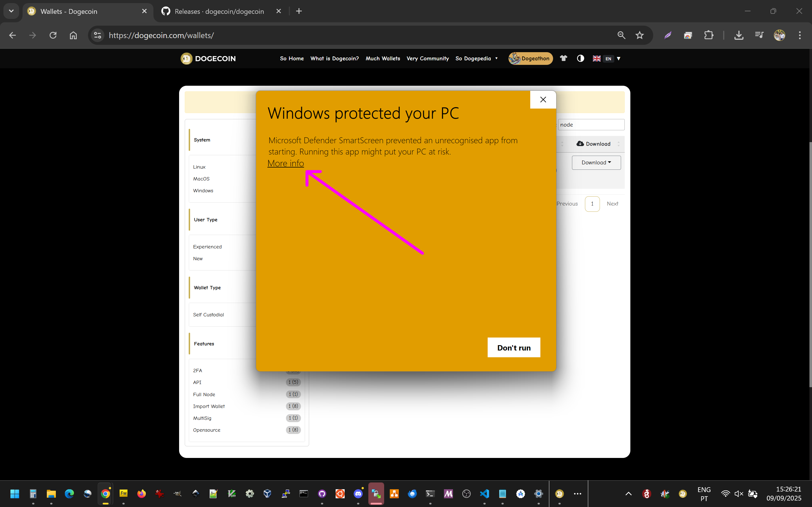
Task: Open the So Home menu item
Action: [291, 58]
